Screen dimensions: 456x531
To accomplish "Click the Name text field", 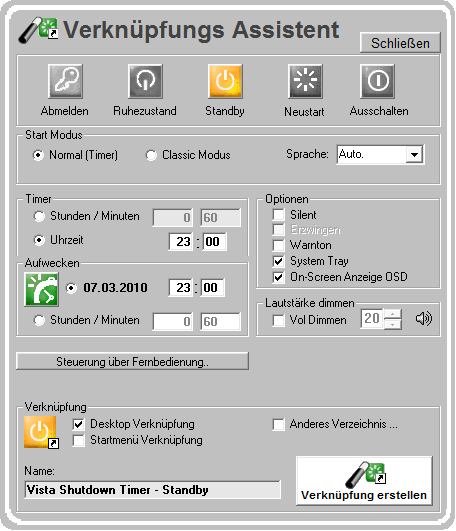I will 152,490.
